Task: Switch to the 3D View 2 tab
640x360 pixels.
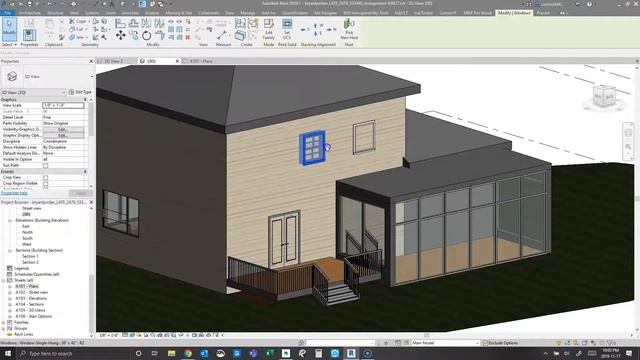Action: [x=113, y=61]
